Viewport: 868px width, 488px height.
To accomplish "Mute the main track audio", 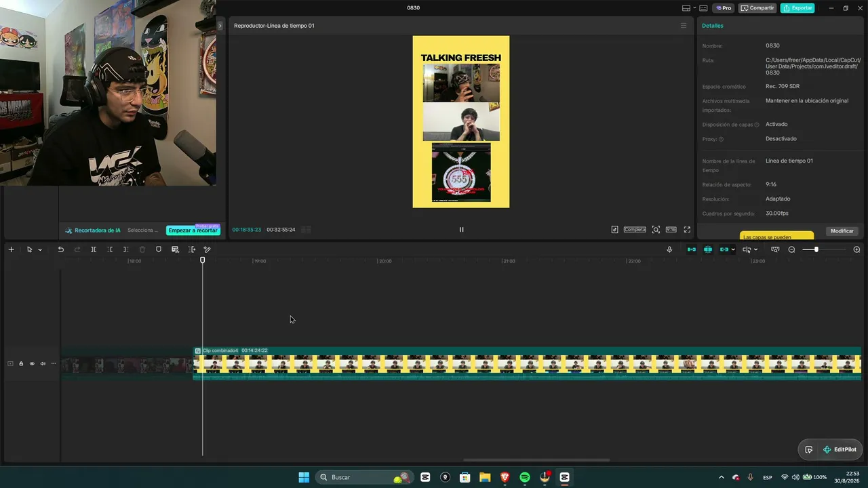I will point(43,364).
